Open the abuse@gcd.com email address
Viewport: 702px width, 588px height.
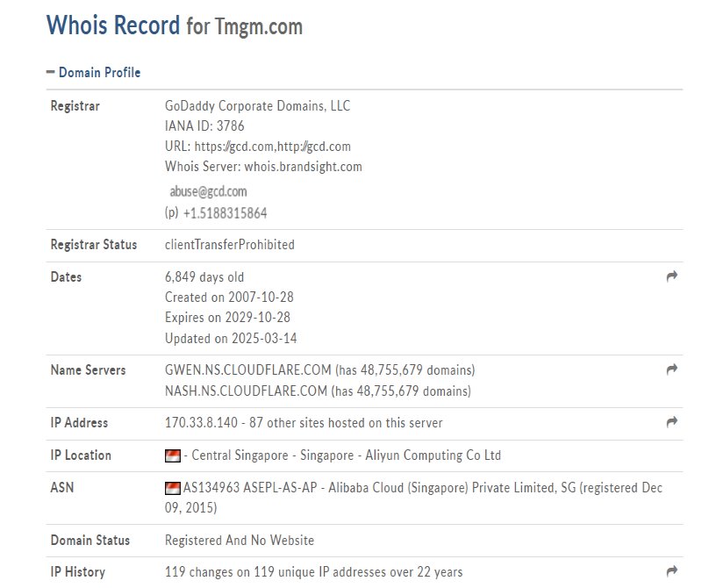pos(208,191)
